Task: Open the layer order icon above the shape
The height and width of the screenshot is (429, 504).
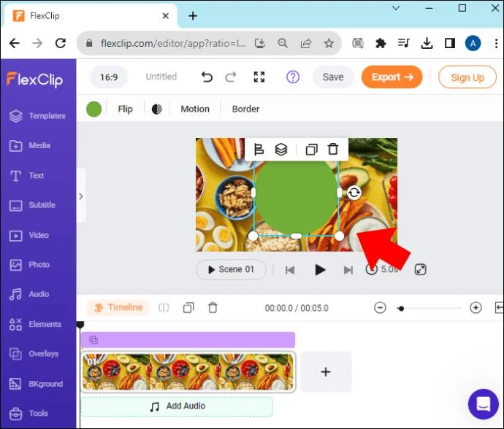Action: click(x=281, y=150)
